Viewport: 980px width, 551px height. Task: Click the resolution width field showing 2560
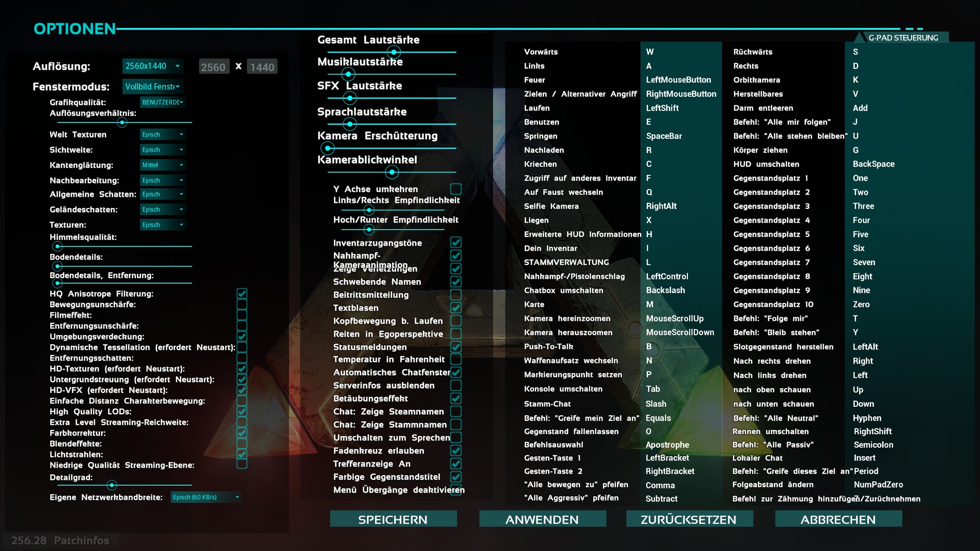214,67
